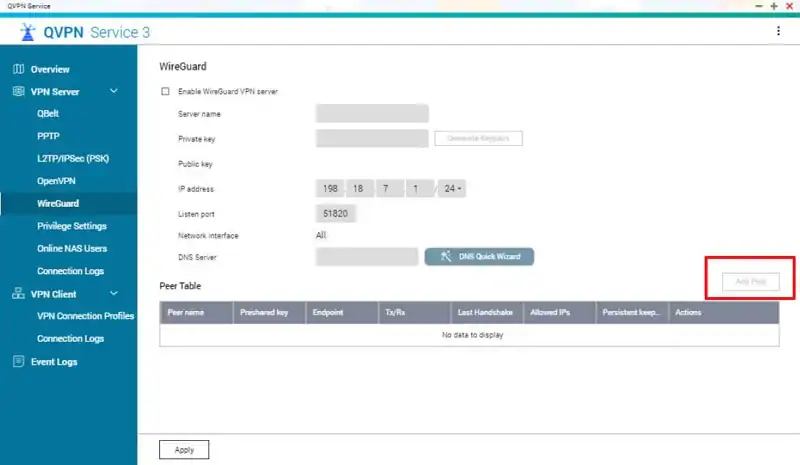
Task: Open the subnet mask 24 dropdown
Action: tap(452, 188)
